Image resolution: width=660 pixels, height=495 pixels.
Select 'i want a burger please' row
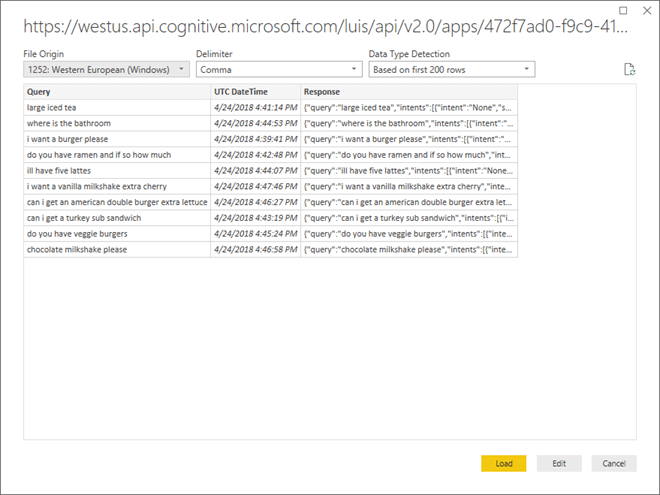117,139
